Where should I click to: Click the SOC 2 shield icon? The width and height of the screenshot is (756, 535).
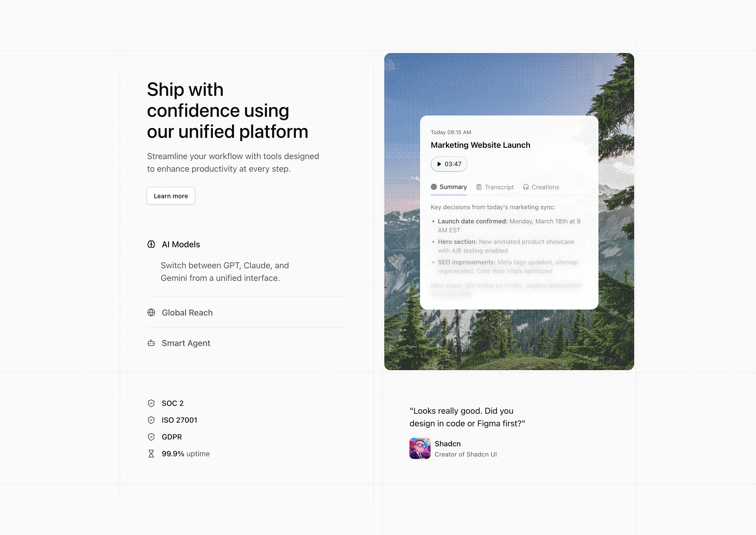click(x=151, y=403)
